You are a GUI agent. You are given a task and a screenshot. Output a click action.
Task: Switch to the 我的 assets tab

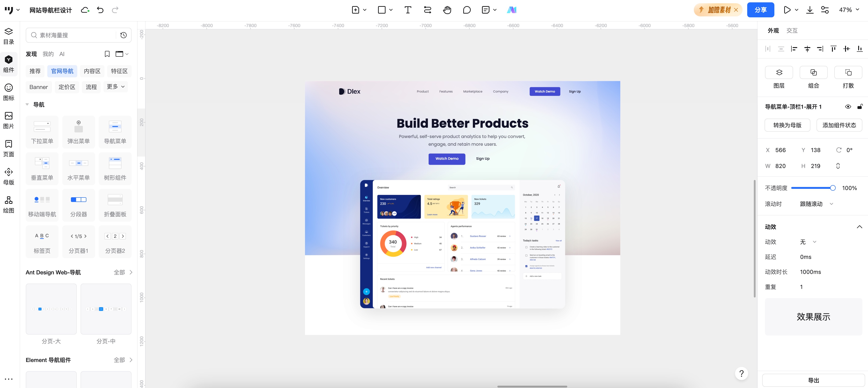coord(48,54)
